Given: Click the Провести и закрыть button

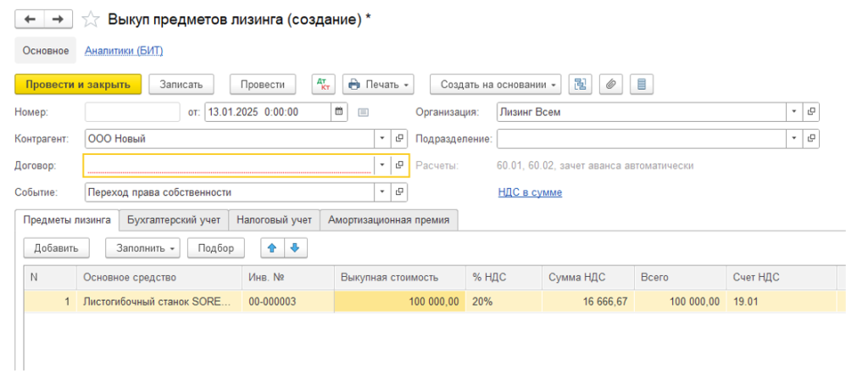Looking at the screenshot, I should coord(77,84).
